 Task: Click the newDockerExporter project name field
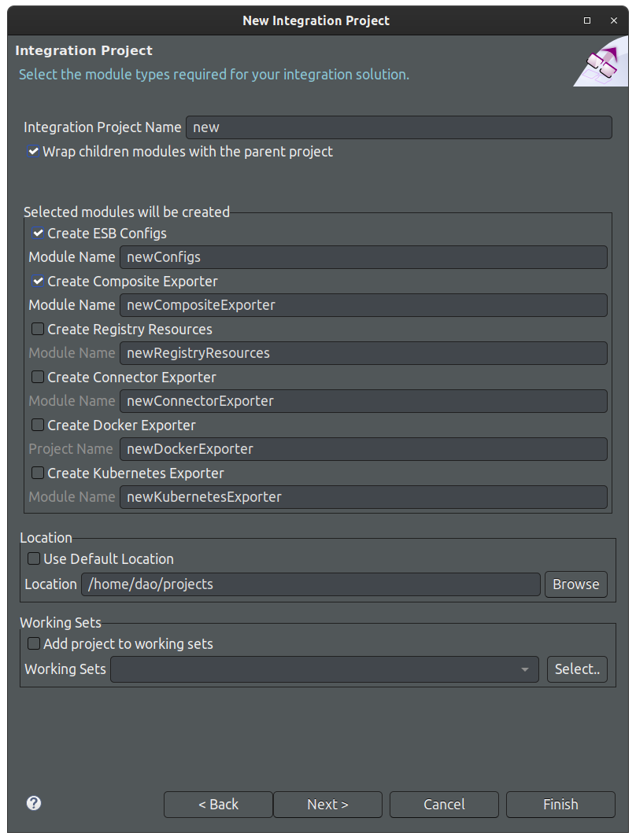point(364,449)
